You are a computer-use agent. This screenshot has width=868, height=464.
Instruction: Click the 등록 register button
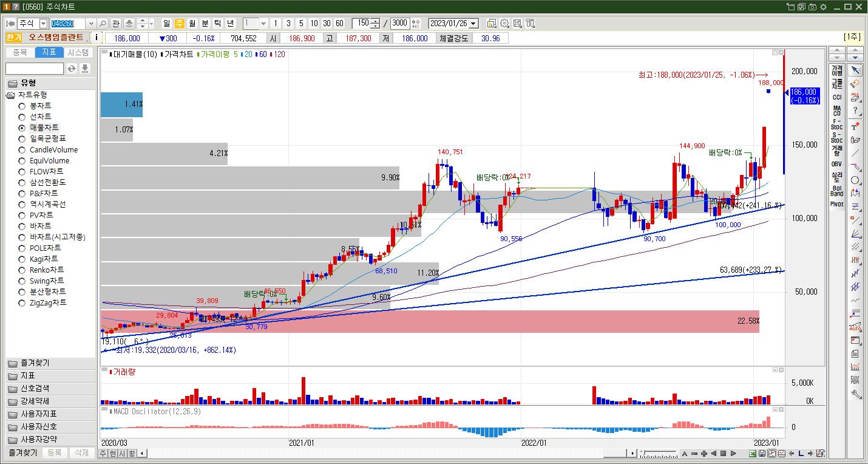point(55,453)
